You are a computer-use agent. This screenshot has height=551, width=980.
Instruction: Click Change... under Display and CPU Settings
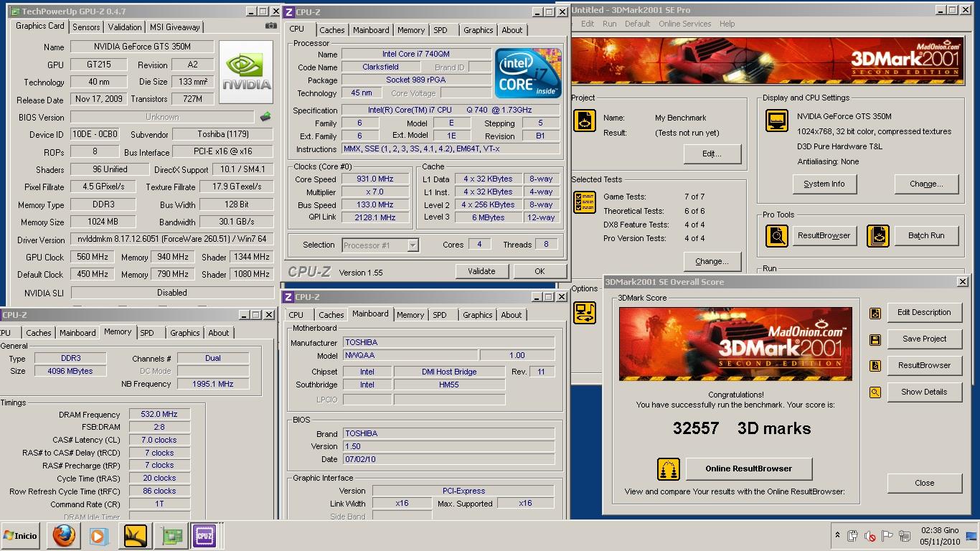[926, 184]
